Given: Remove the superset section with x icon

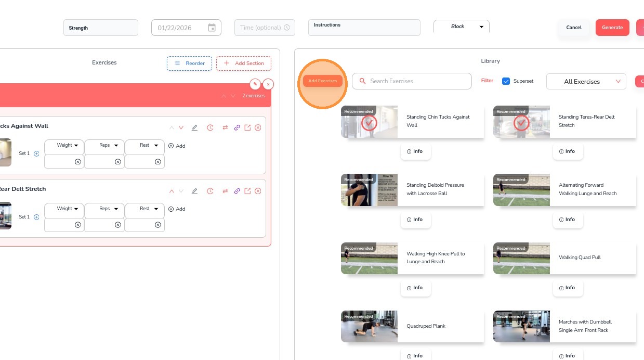Looking at the screenshot, I should (268, 84).
